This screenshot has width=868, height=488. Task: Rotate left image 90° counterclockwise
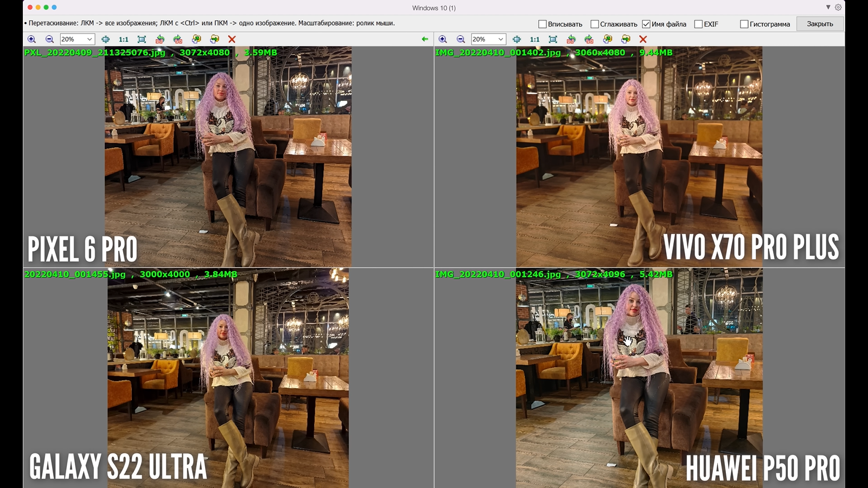coord(159,39)
